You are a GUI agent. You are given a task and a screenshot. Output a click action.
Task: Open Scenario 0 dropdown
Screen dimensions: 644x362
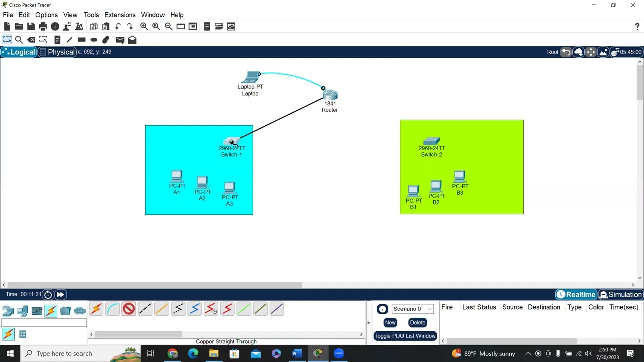pos(413,309)
